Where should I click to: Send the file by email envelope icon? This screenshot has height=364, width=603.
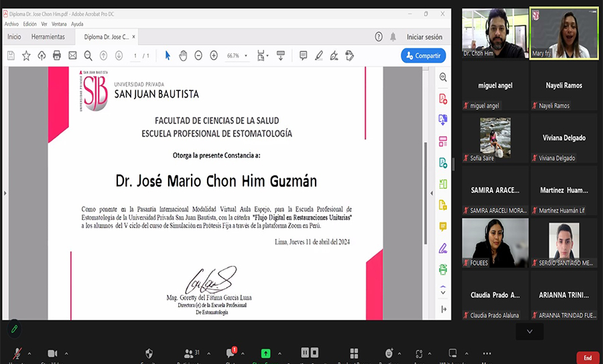tap(72, 56)
